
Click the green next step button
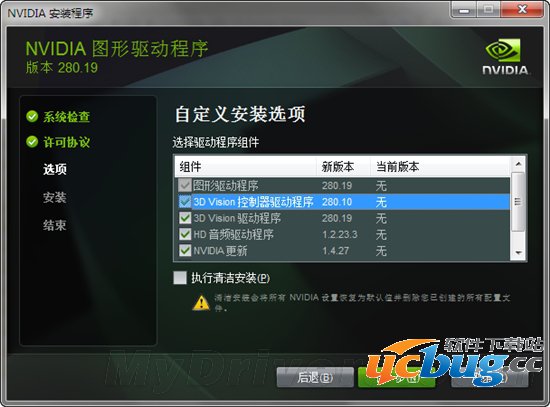[396, 378]
